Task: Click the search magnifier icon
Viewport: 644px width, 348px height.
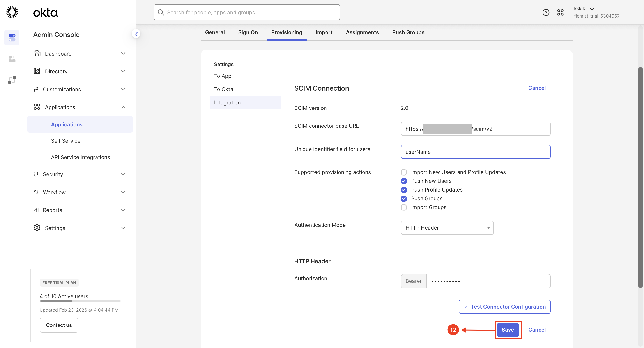Action: (161, 12)
